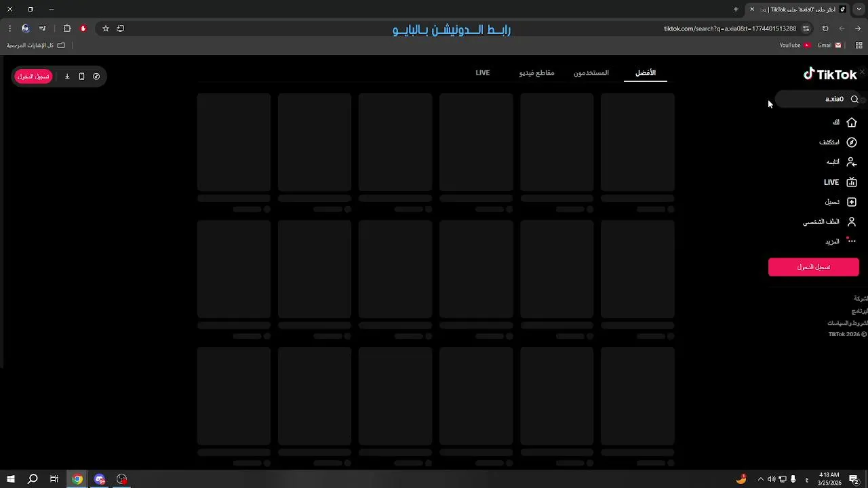868x488 pixels.
Task: Open the Profile sidebar item
Action: point(830,222)
